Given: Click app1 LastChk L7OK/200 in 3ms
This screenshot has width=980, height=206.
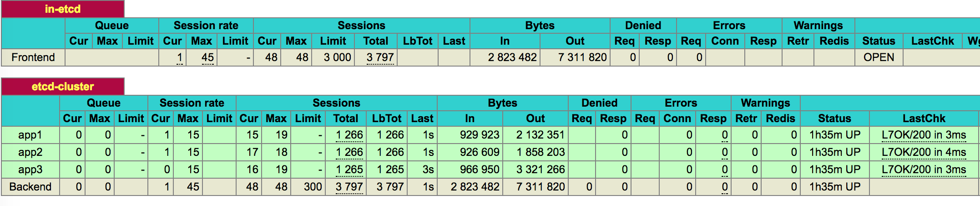Looking at the screenshot, I should (924, 135).
